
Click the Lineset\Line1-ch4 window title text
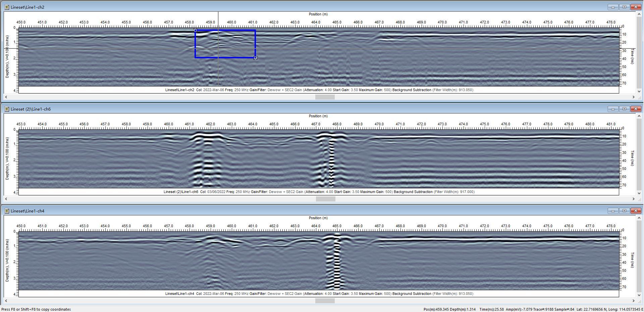pyautogui.click(x=28, y=211)
